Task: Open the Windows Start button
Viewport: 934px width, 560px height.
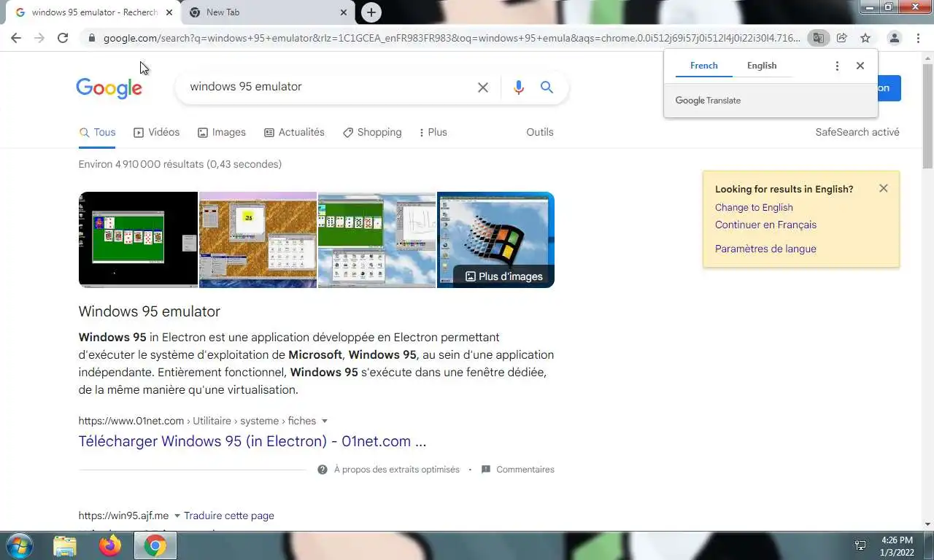Action: point(18,545)
